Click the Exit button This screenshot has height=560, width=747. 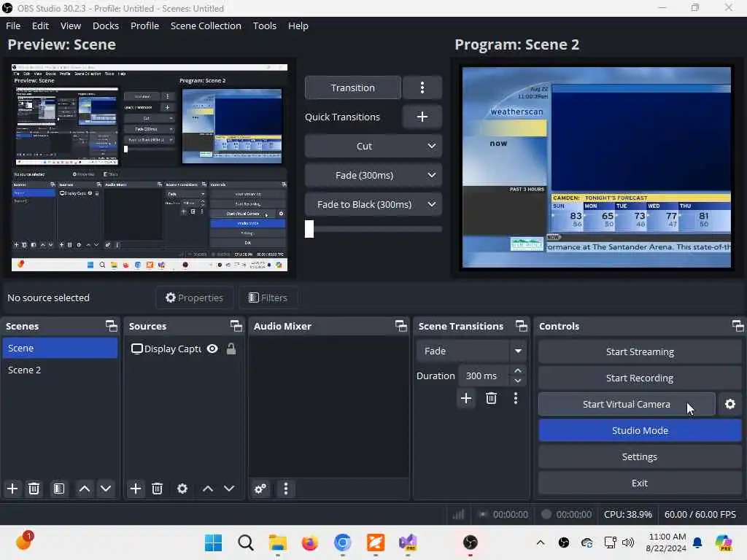(640, 483)
